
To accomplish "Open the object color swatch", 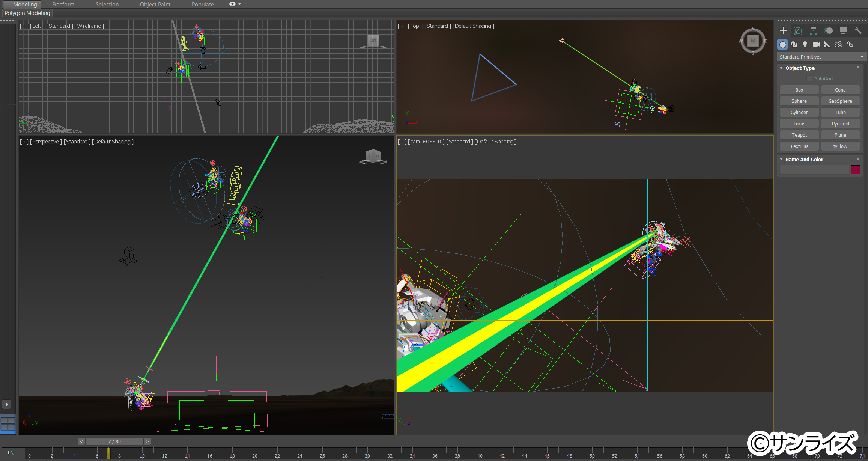I will tap(856, 170).
